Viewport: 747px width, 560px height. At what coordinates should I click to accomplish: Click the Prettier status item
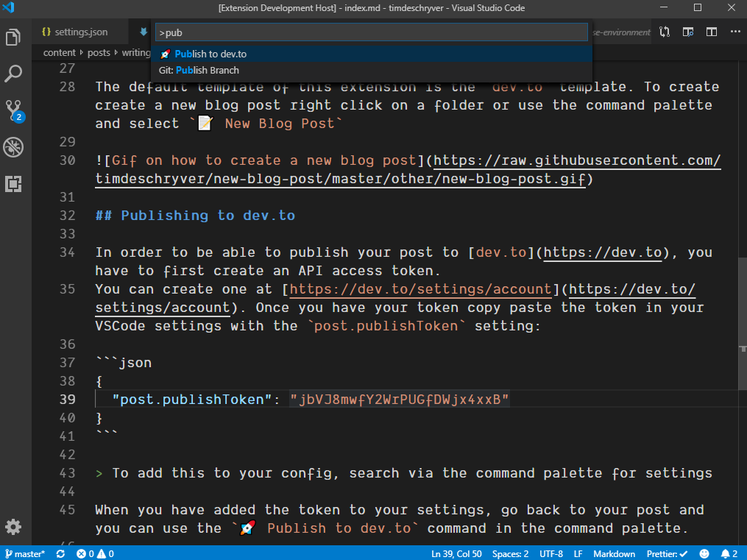point(667,554)
